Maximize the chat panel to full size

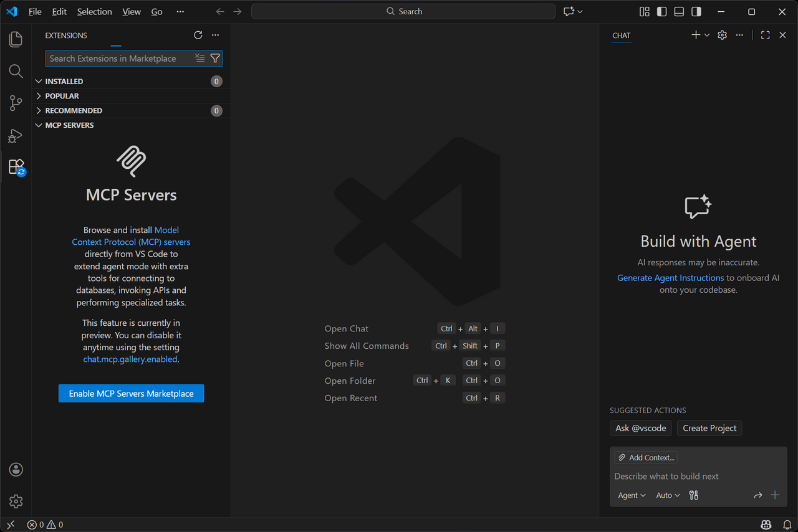(x=766, y=36)
